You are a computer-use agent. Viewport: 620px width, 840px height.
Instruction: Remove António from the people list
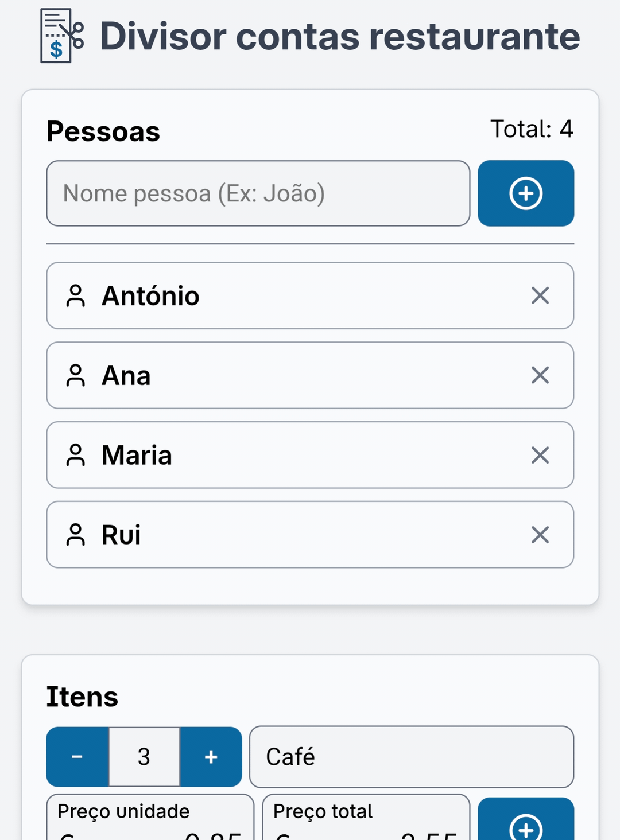click(540, 295)
